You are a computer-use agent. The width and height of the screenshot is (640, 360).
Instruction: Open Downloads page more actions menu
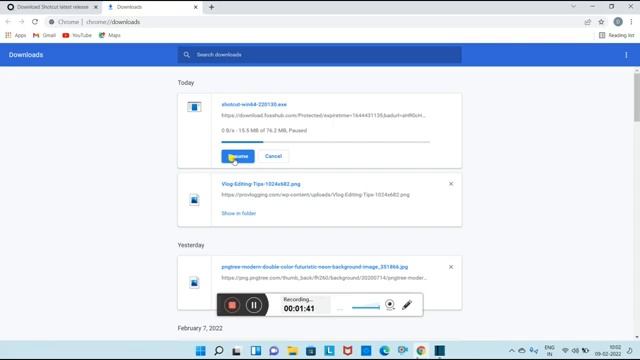click(x=626, y=55)
